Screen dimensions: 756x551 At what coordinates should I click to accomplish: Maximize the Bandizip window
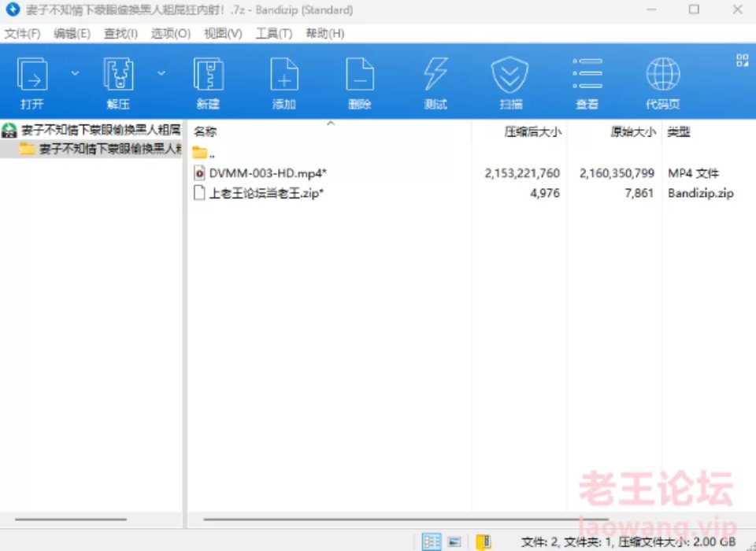point(694,9)
